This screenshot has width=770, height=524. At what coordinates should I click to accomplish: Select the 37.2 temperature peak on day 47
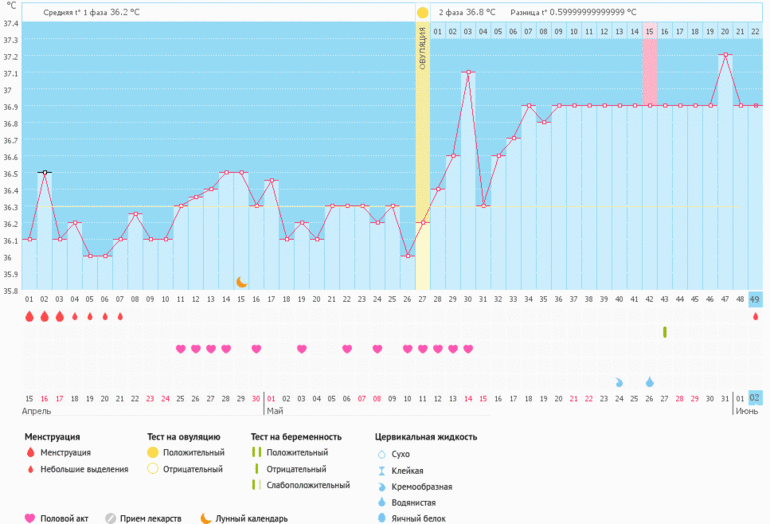point(725,55)
